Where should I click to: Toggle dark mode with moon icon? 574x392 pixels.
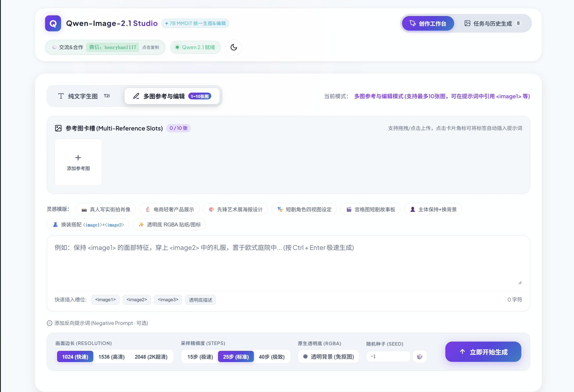tap(234, 47)
